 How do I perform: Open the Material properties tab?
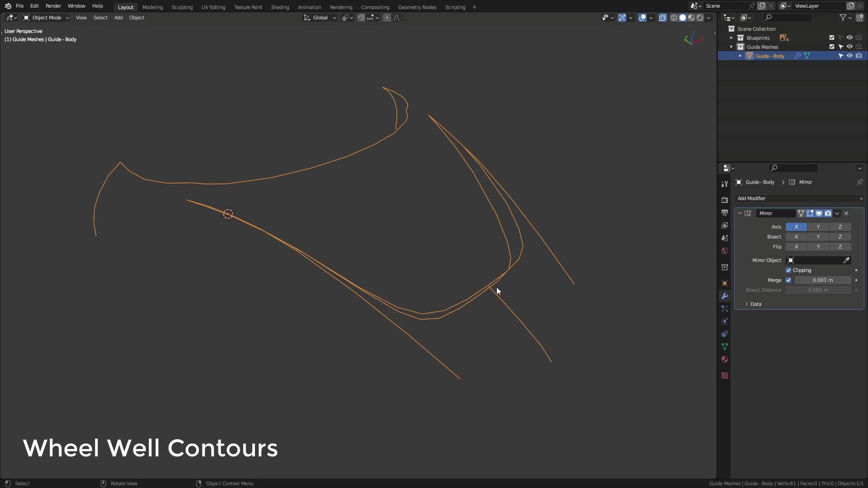tap(725, 359)
